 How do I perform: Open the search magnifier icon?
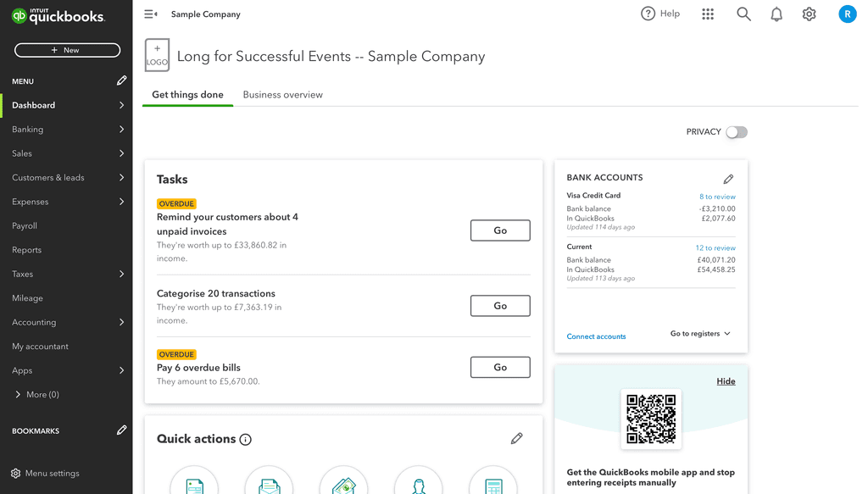click(x=743, y=14)
